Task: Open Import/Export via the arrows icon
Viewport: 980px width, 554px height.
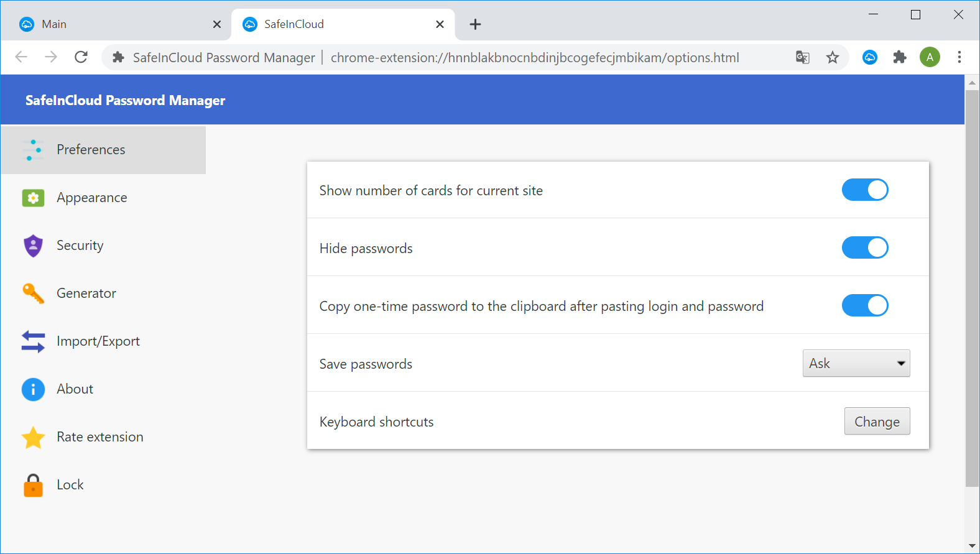Action: 33,341
